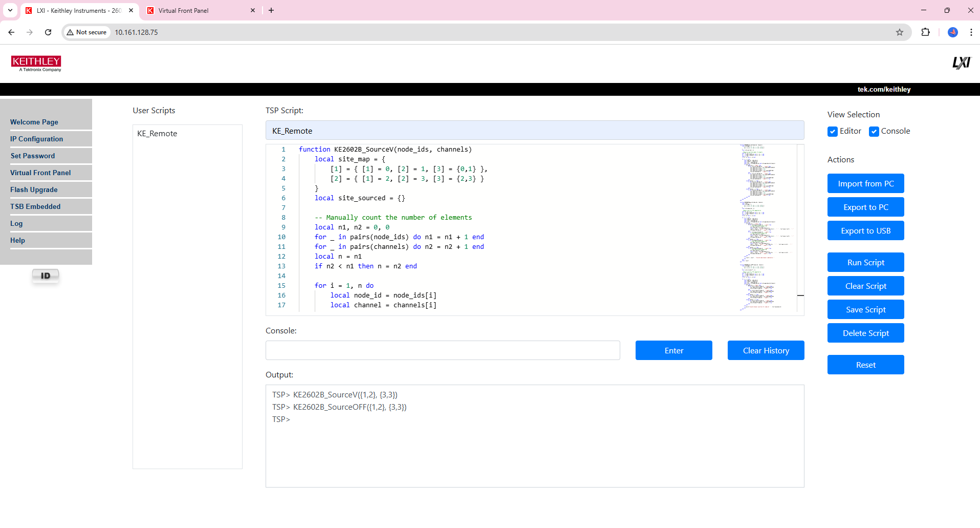980x528 pixels.
Task: Open Flash Upgrade from the sidebar
Action: [x=34, y=189]
